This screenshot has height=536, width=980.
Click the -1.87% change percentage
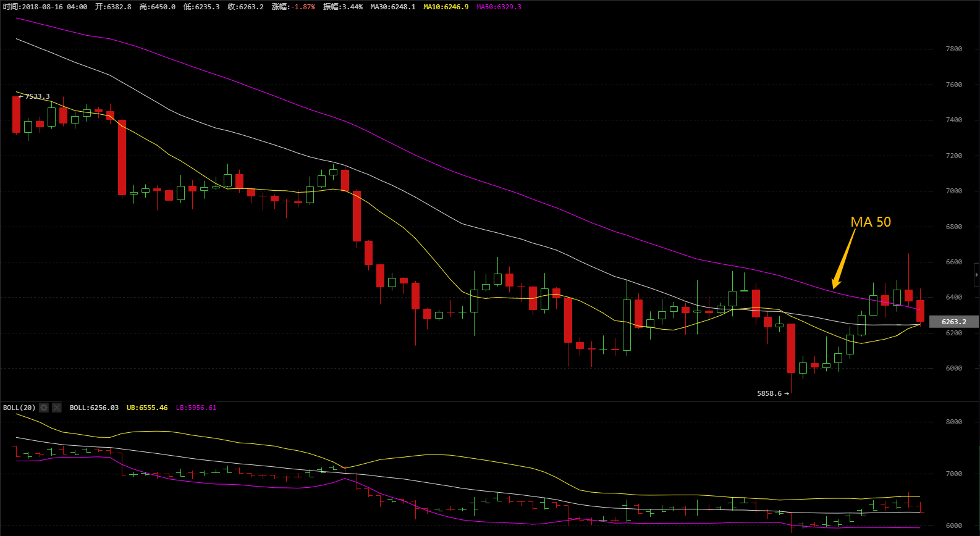(303, 7)
